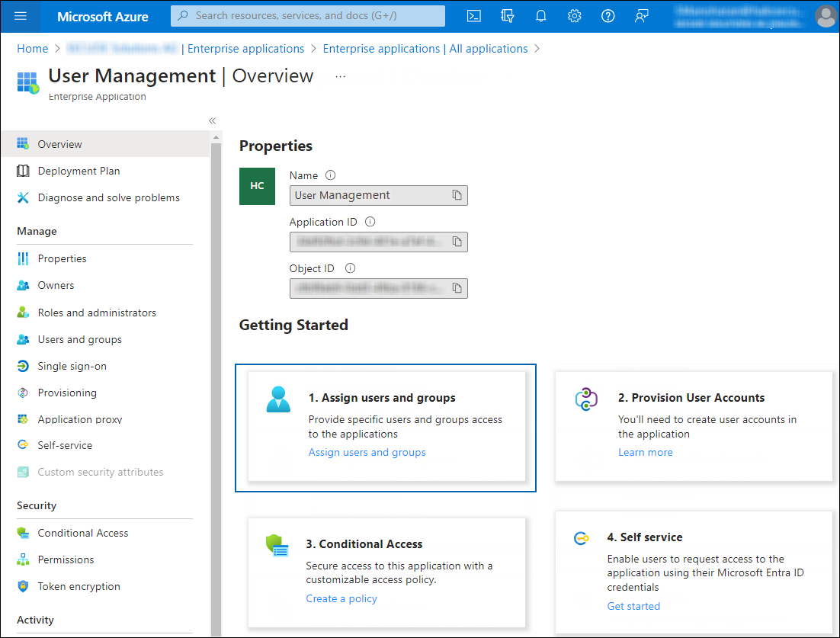The image size is (840, 638).
Task: Open Cloud Shell from the top bar
Action: tap(473, 16)
